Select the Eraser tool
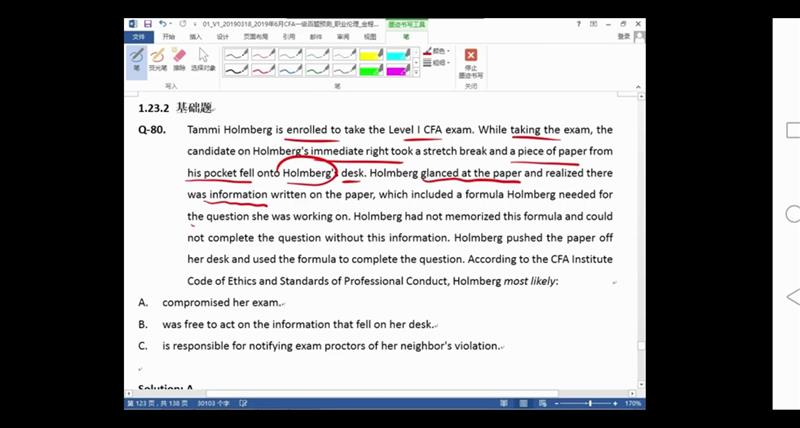The width and height of the screenshot is (800, 428). coord(179,60)
